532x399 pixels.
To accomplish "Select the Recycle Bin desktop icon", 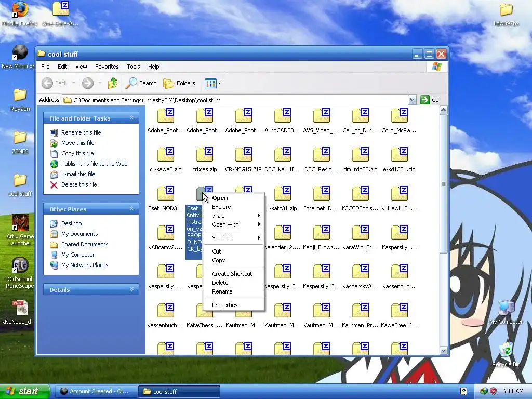I will tap(506, 354).
